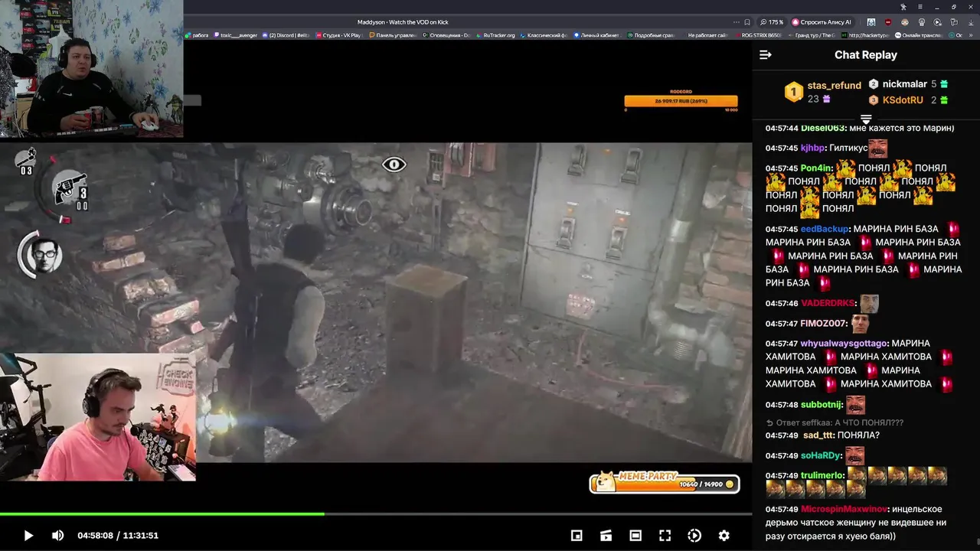Open video settings gear
The height and width of the screenshot is (551, 980).
click(724, 536)
